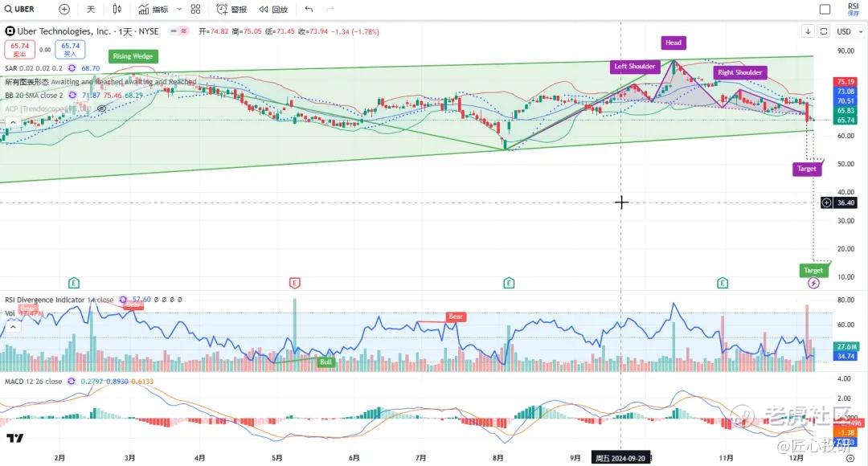Click the 36.40 crosshair plus button

[x=826, y=202]
